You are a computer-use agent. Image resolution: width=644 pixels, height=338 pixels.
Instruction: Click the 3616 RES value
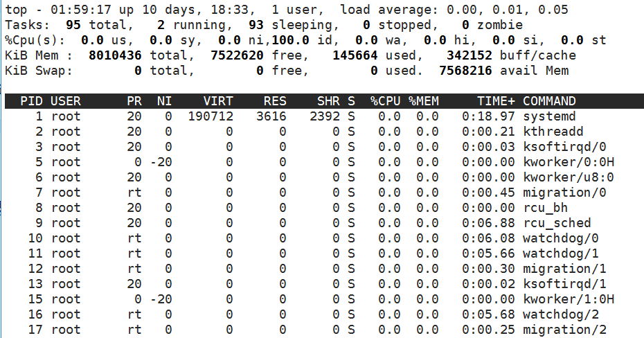[271, 116]
